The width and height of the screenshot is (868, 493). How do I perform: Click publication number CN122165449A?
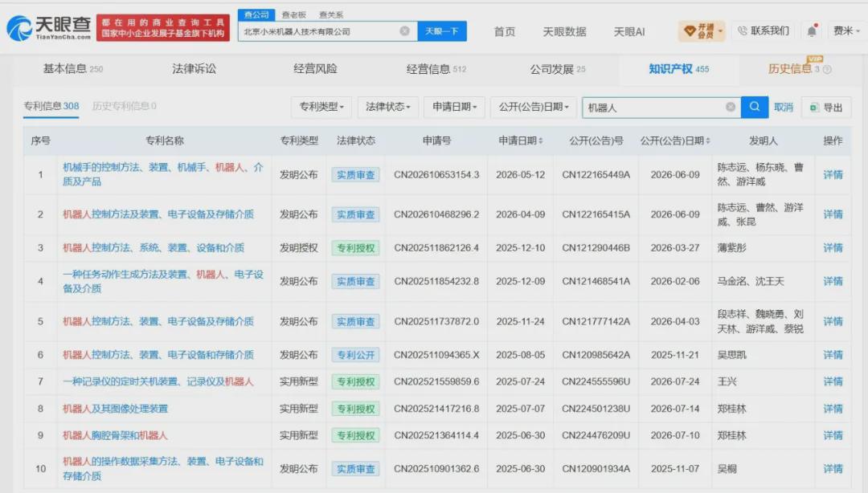coord(596,174)
